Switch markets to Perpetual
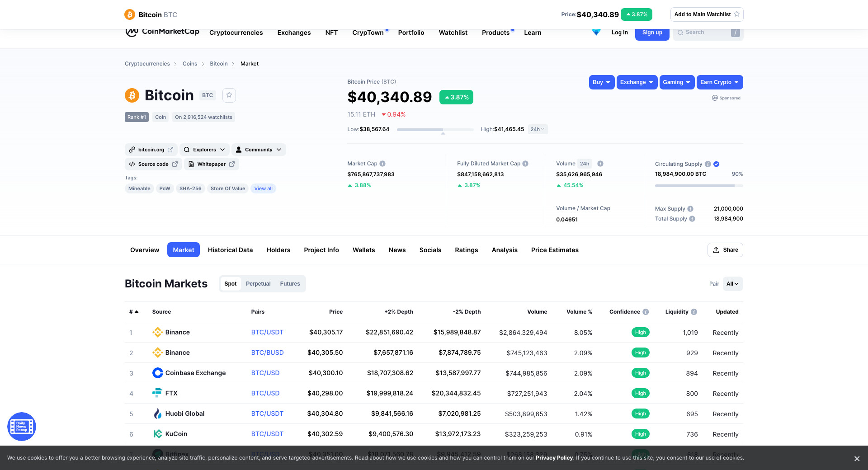Viewport: 868px width, 470px height. (258, 284)
